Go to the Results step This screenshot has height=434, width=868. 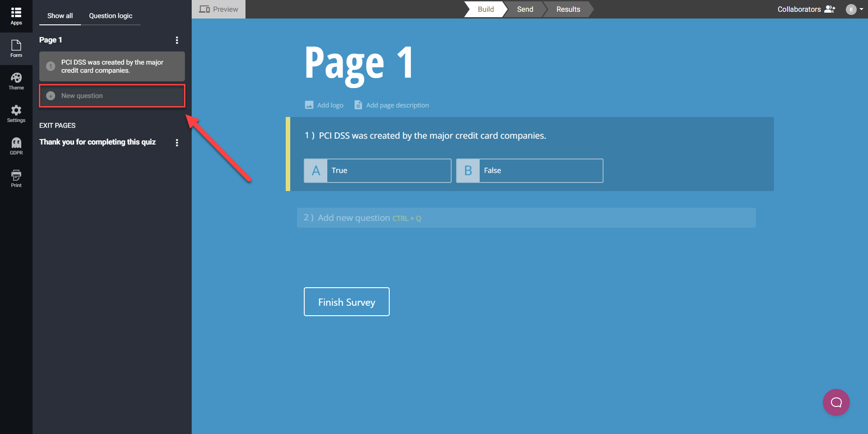568,9
